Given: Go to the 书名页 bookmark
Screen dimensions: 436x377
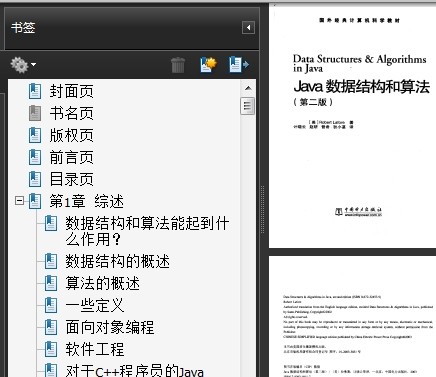Looking at the screenshot, I should point(71,113).
